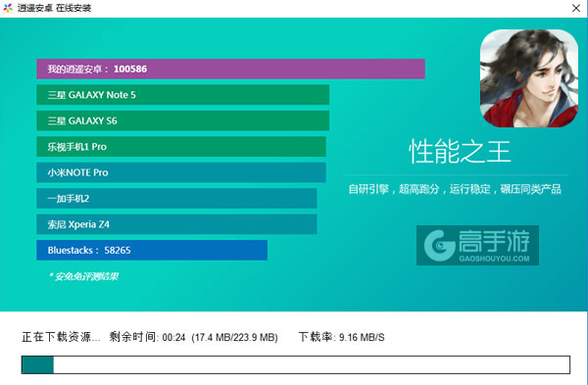Click the 下载率 9.16 MB/S readout
588x385 pixels.
click(342, 337)
